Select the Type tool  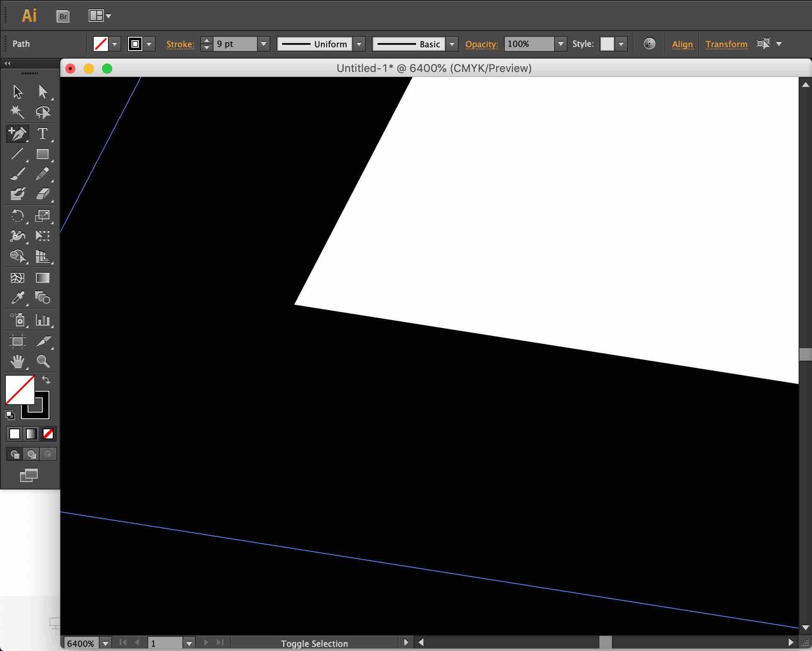pyautogui.click(x=42, y=133)
